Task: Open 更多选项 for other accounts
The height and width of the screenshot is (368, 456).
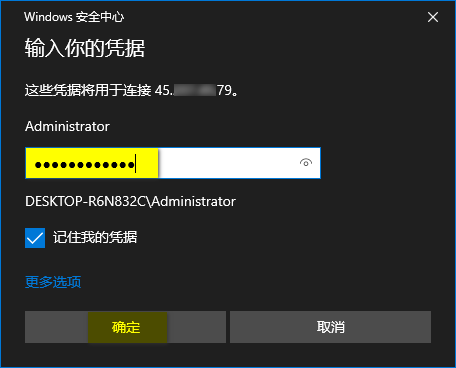Action: click(53, 282)
